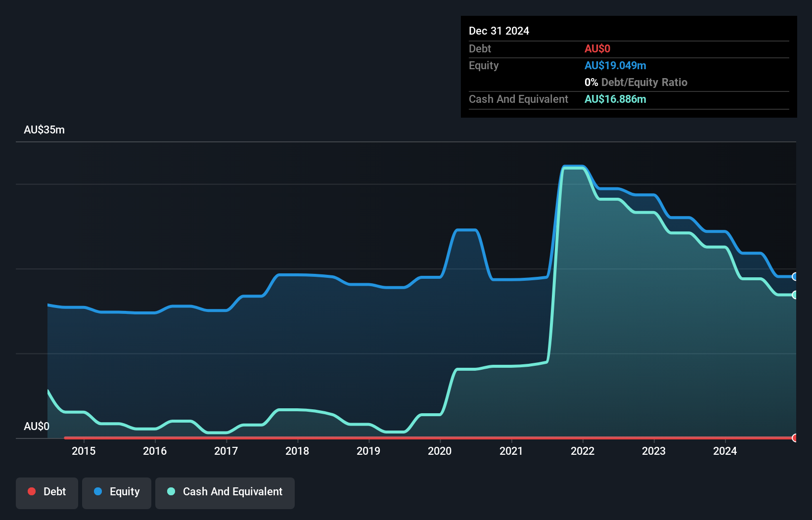The width and height of the screenshot is (812, 520).
Task: Click the 2023 x-axis year label
Action: 654,451
